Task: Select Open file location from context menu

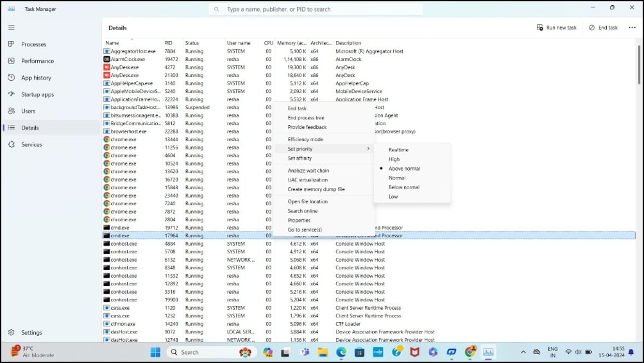Action: 307,201
